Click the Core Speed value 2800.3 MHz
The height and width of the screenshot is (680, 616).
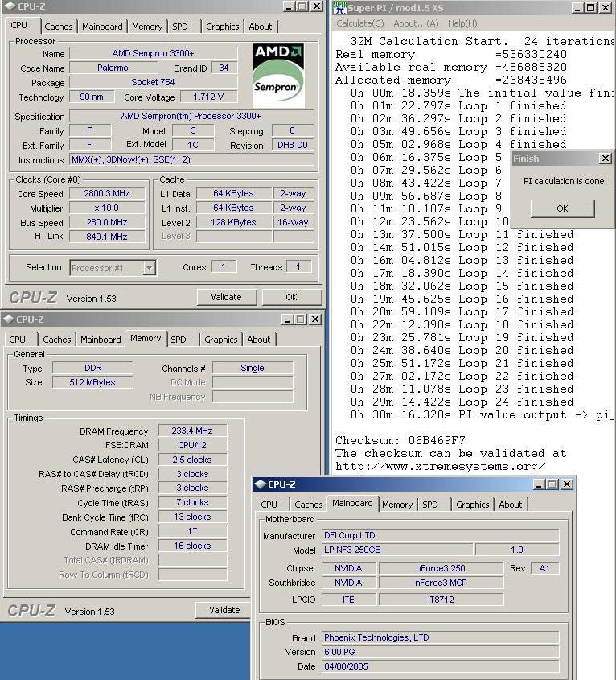107,193
